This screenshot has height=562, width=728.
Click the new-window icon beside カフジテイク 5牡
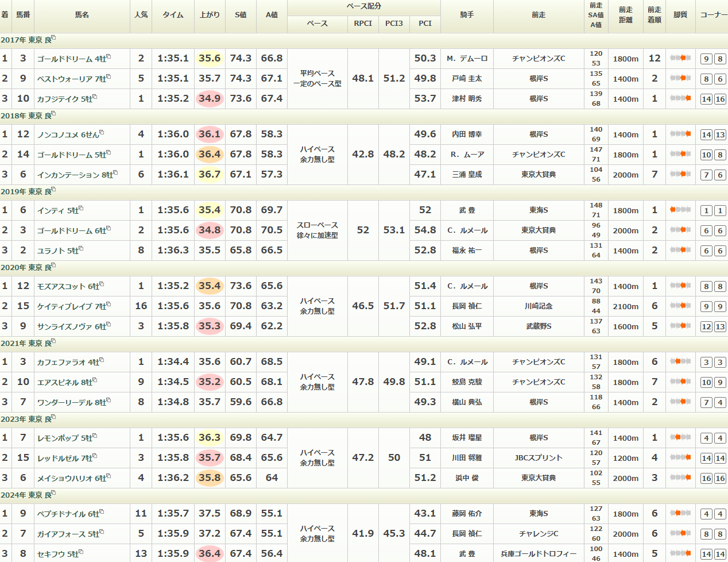click(95, 97)
